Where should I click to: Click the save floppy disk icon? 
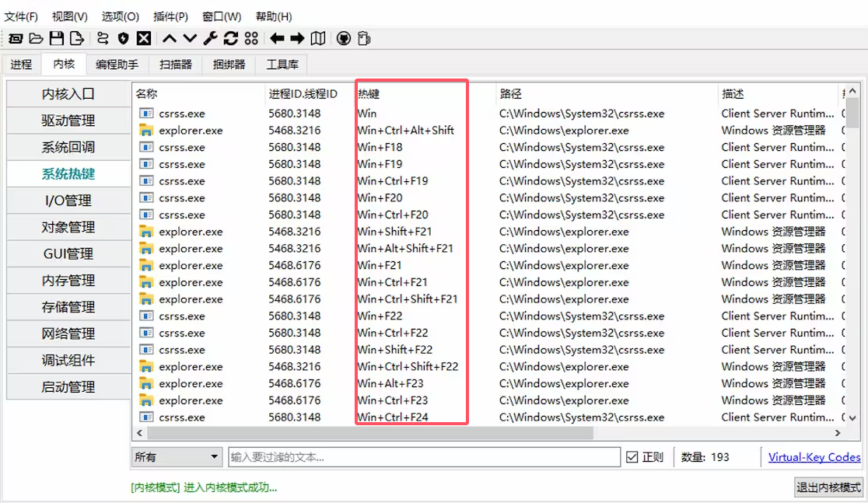56,38
